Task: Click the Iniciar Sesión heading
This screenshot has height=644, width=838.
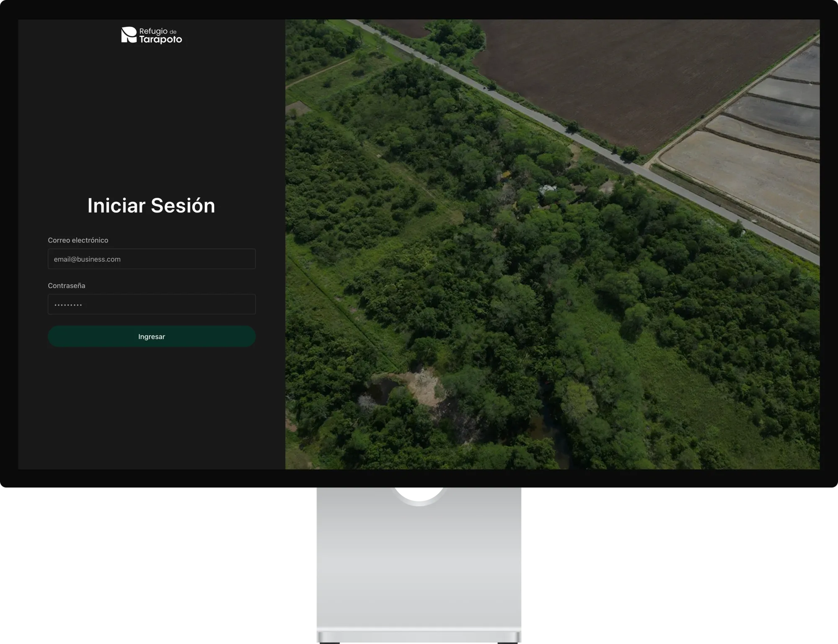Action: [151, 206]
